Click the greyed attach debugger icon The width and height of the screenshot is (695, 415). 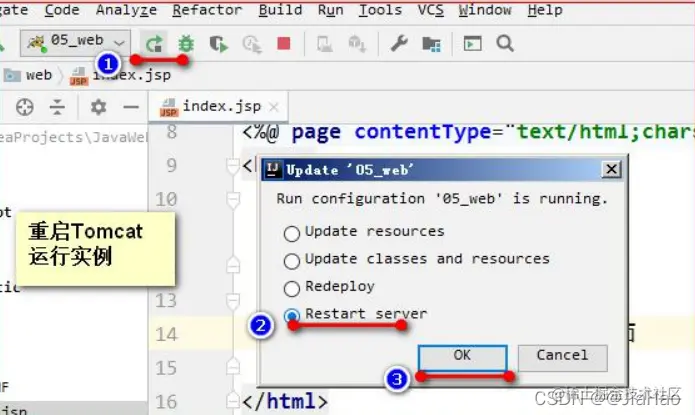click(x=325, y=44)
